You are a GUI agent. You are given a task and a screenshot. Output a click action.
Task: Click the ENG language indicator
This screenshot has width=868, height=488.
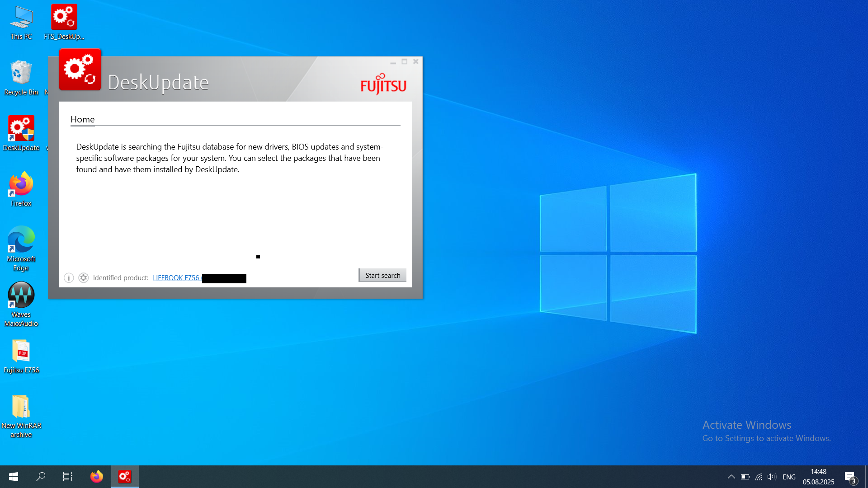(789, 477)
